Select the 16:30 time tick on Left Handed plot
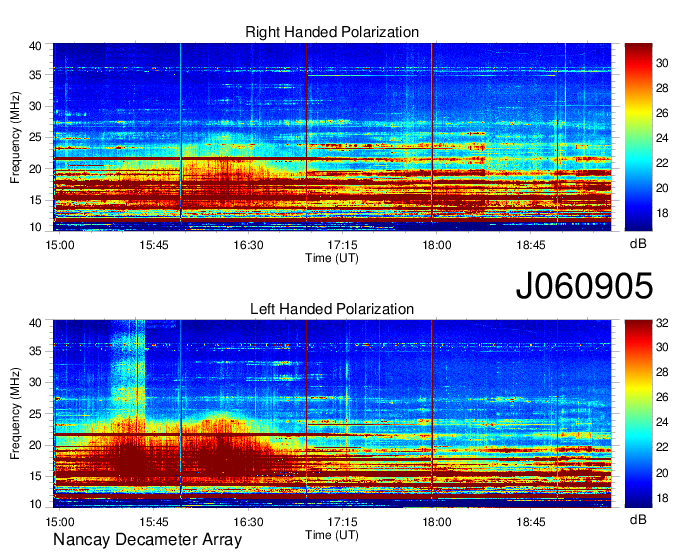The width and height of the screenshot is (680, 552). point(248,522)
